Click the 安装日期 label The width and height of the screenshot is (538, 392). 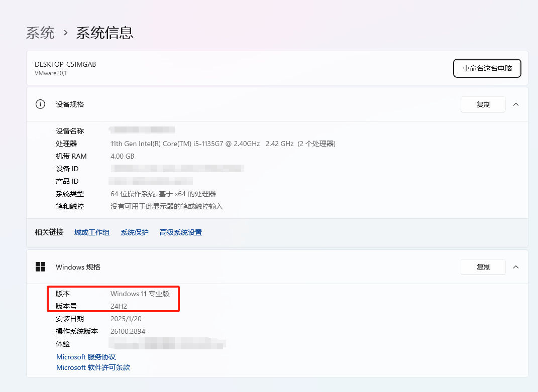pos(70,319)
